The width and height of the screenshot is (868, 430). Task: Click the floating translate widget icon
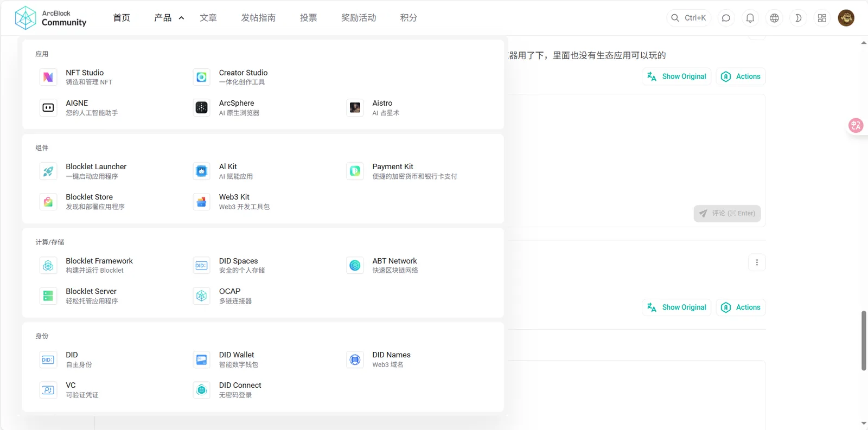(x=856, y=126)
